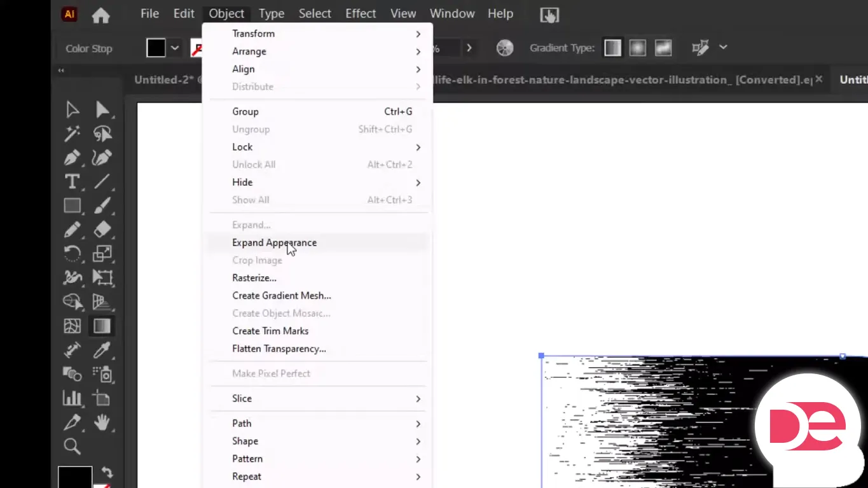Click the Edit Gradient icon

click(x=700, y=48)
